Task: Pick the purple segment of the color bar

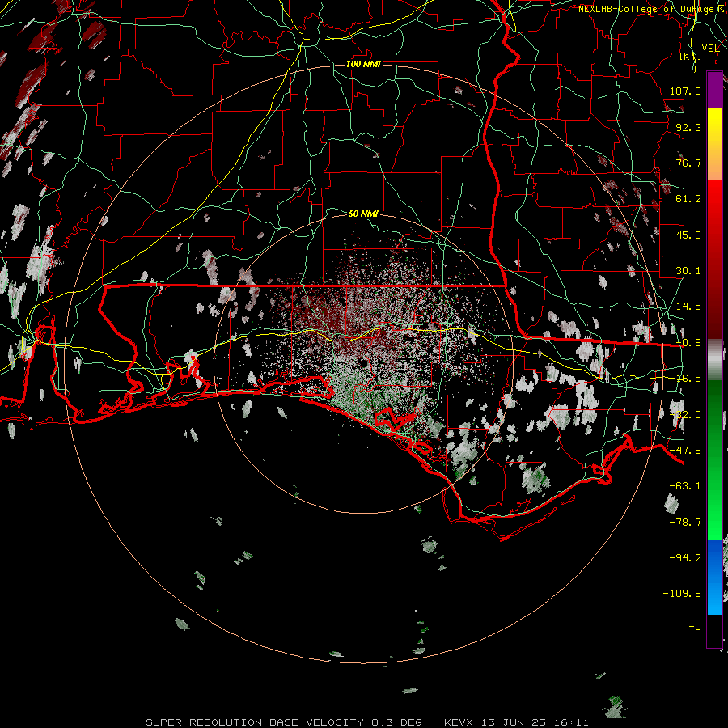Action: (x=714, y=90)
